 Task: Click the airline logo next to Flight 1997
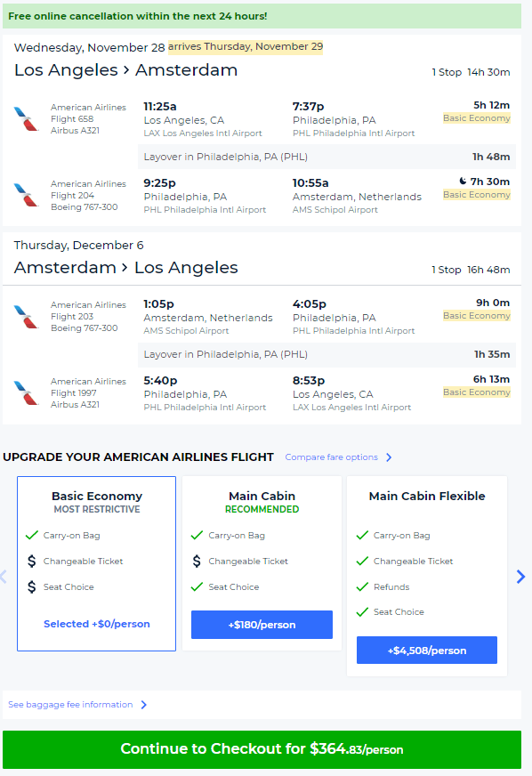coord(25,392)
